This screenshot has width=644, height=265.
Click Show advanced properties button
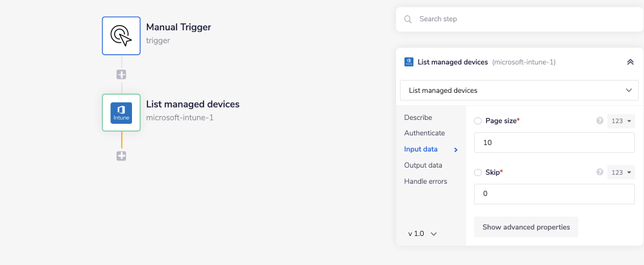tap(526, 227)
